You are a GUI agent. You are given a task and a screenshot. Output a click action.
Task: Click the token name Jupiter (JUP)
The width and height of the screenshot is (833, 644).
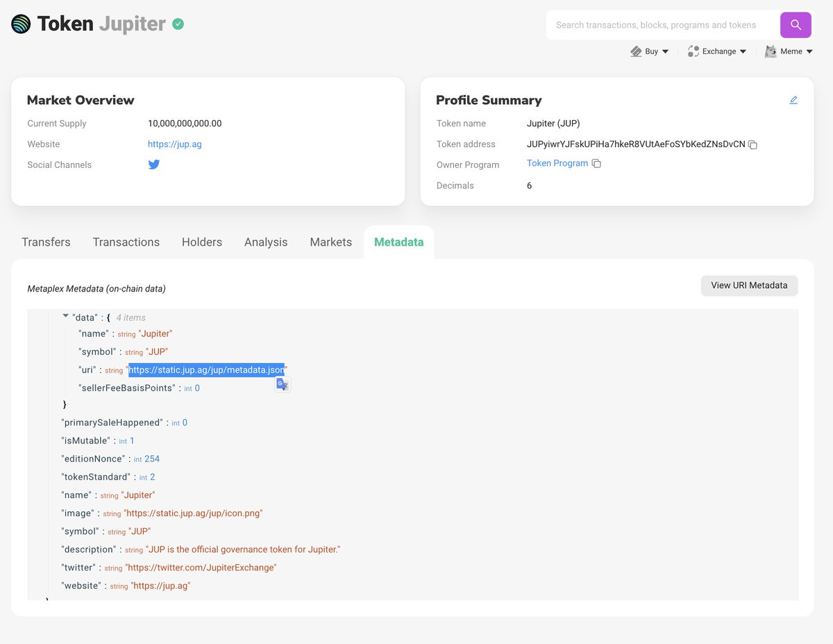tap(553, 124)
